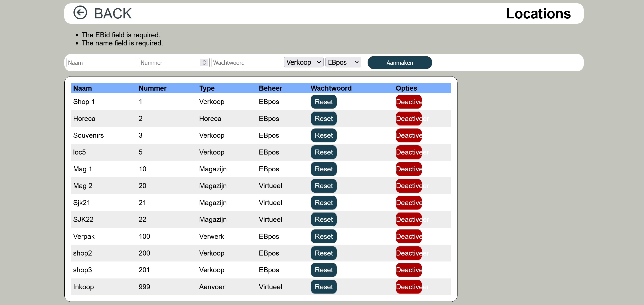
Task: Click the Beheer column header
Action: point(270,88)
